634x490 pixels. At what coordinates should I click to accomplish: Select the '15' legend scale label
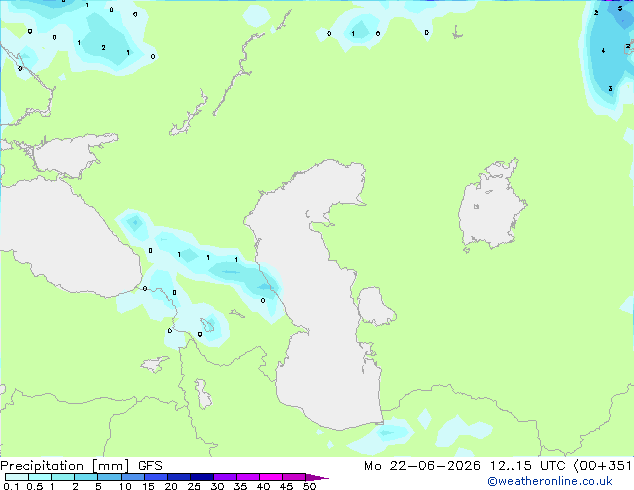[148, 486]
